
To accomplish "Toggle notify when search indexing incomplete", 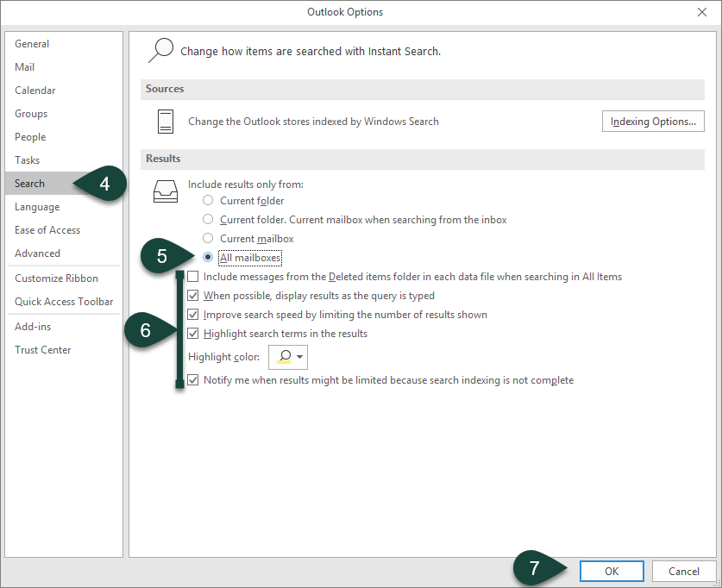I will (x=193, y=380).
